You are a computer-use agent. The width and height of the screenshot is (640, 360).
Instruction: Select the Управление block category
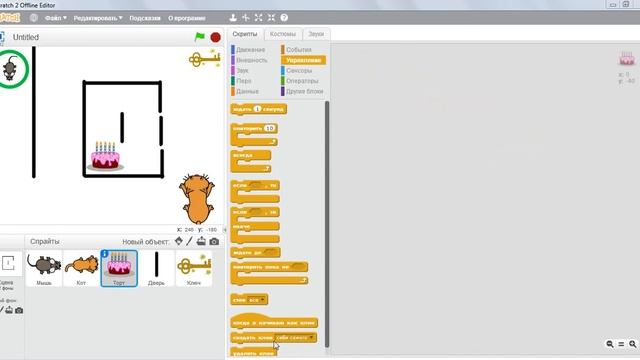coord(303,60)
